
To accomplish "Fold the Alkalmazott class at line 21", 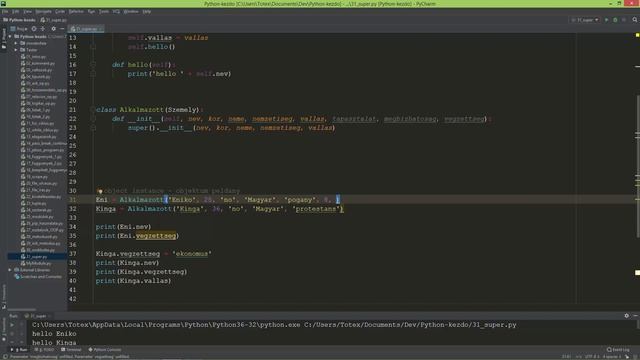I will point(93,109).
